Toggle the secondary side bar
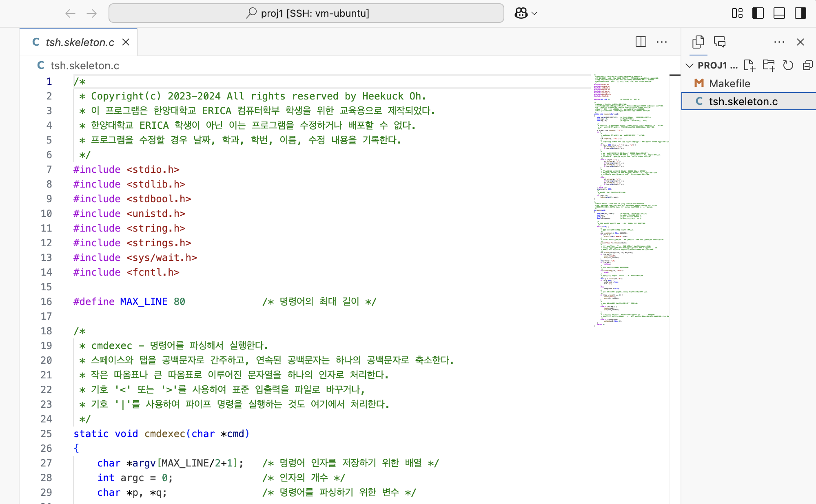Image resolution: width=816 pixels, height=504 pixels. coord(800,13)
